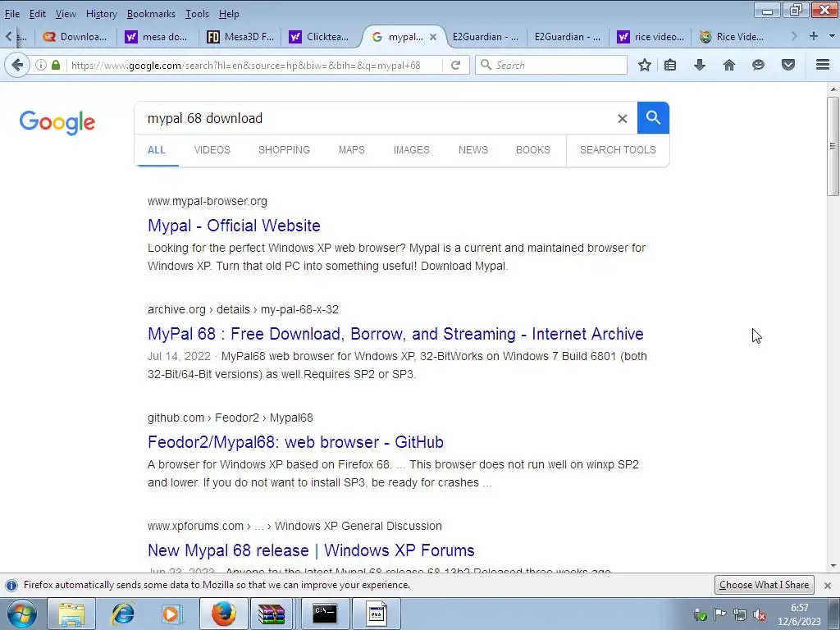
Task: Show bookmarks list icon in toolbar
Action: point(670,66)
